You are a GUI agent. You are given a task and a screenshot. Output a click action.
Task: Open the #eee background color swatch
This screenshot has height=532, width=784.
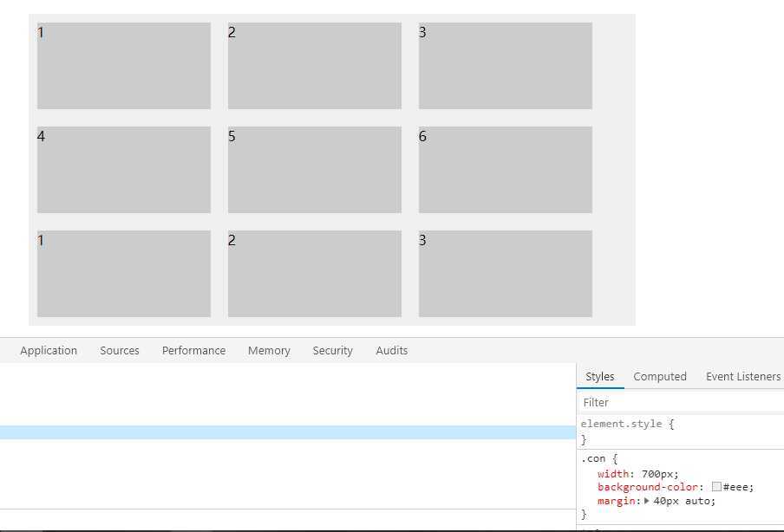[x=716, y=487]
